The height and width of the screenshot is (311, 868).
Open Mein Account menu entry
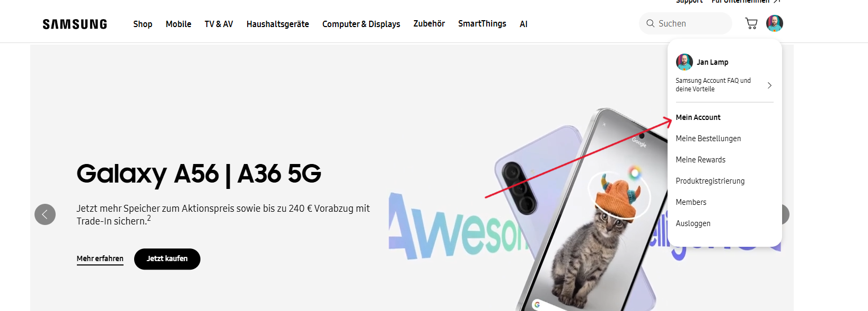pos(698,117)
